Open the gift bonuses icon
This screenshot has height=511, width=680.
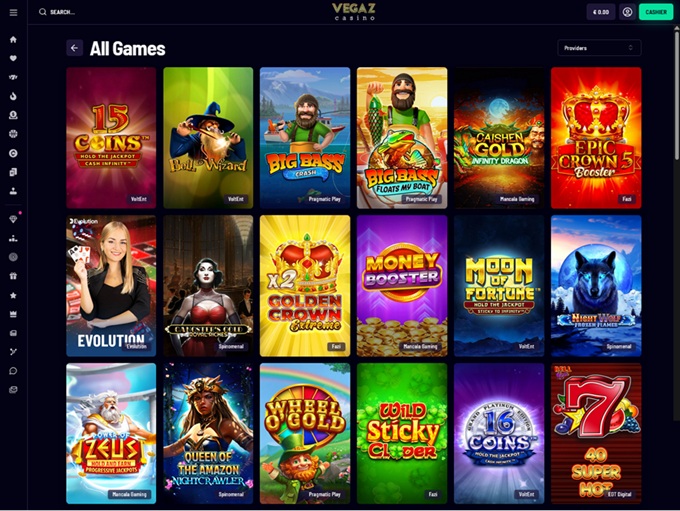click(x=13, y=276)
